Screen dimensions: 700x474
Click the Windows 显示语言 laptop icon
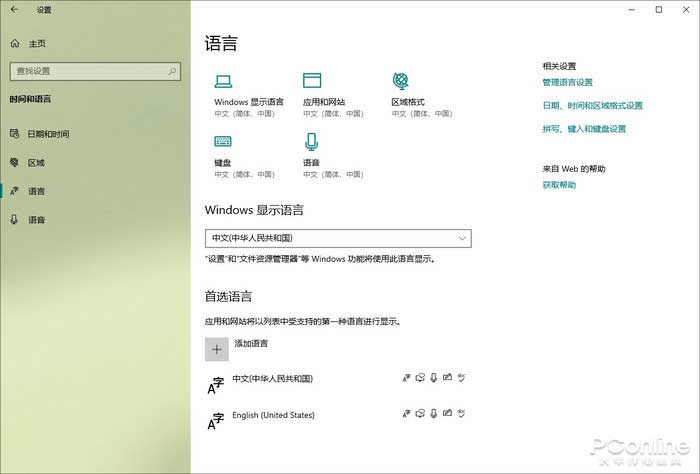click(223, 82)
